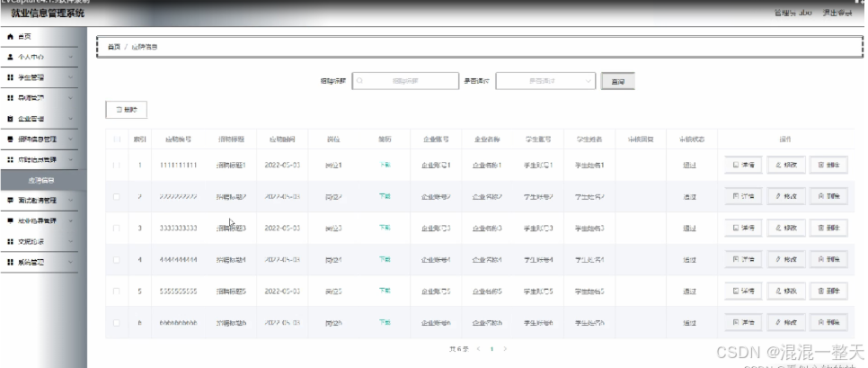Viewport: 868px width, 368px height.
Task: Click the batch 删除 button above the table
Action: pyautogui.click(x=126, y=110)
